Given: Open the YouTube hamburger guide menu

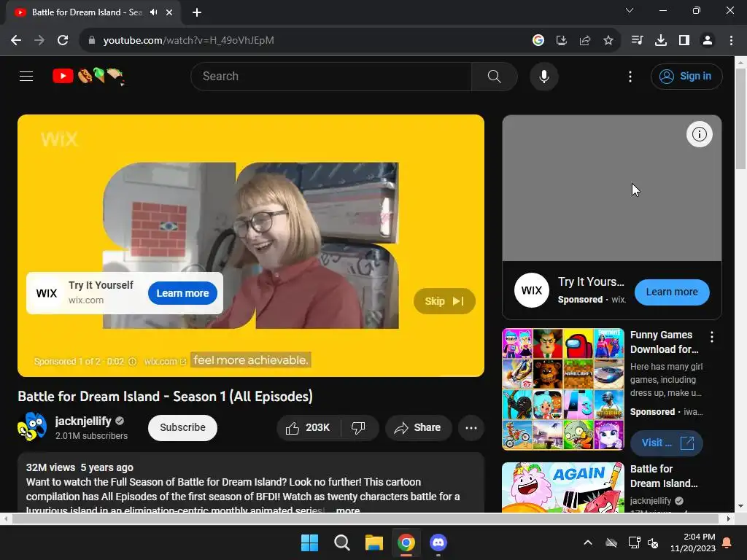Looking at the screenshot, I should click(x=26, y=76).
